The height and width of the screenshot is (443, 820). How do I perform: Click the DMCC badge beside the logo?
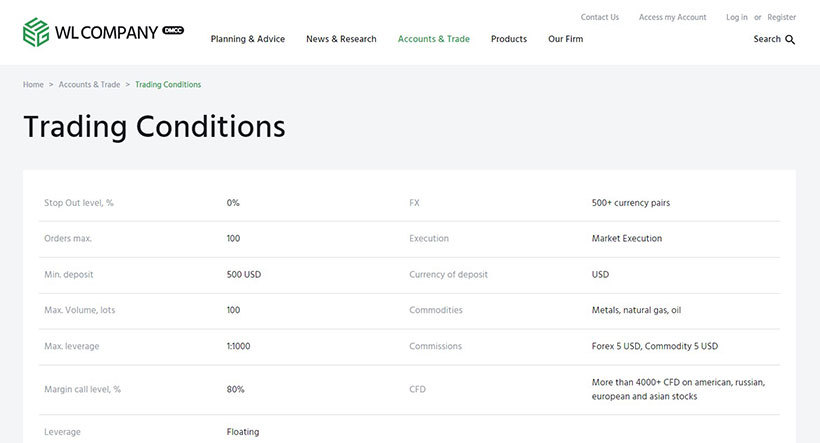(173, 30)
